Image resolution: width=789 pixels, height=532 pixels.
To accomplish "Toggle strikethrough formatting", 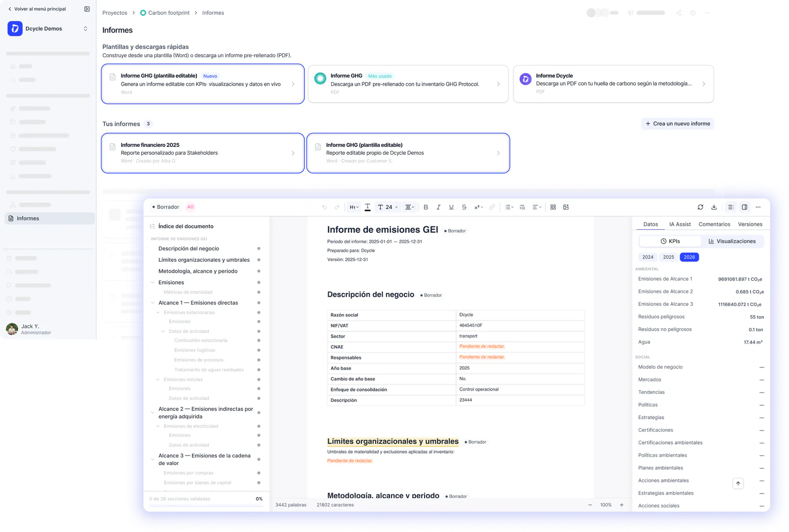I will [464, 207].
